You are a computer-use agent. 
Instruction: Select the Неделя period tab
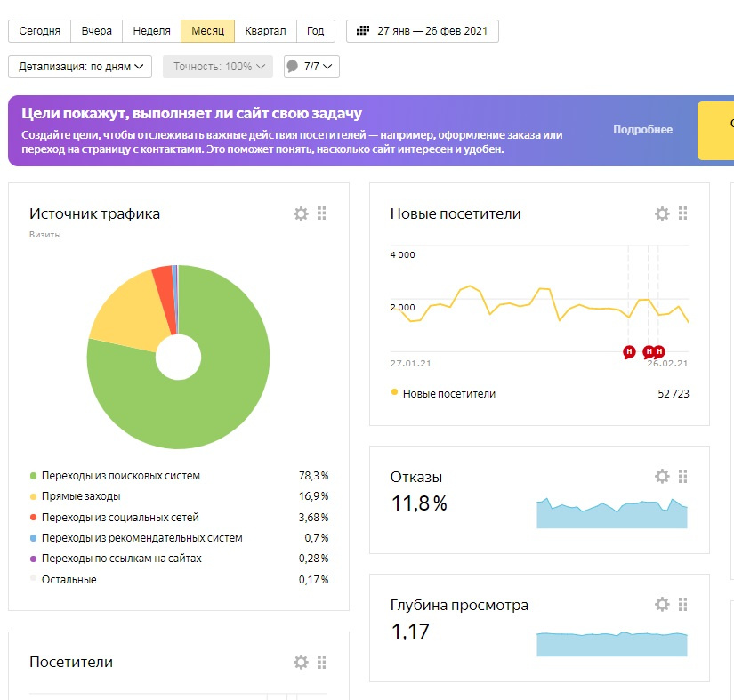pos(151,31)
